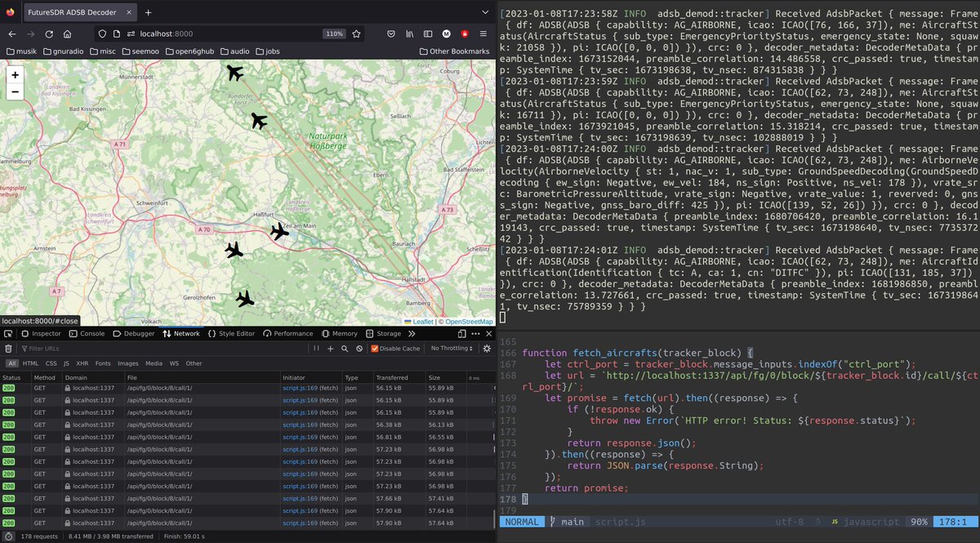
Task: Open network settings gear
Action: 487,349
